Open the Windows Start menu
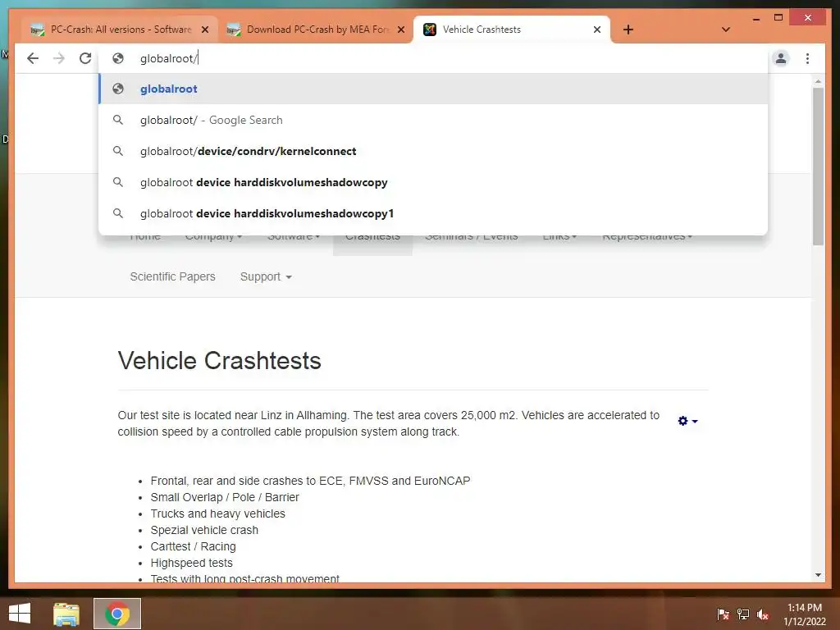The width and height of the screenshot is (840, 630). pyautogui.click(x=20, y=614)
